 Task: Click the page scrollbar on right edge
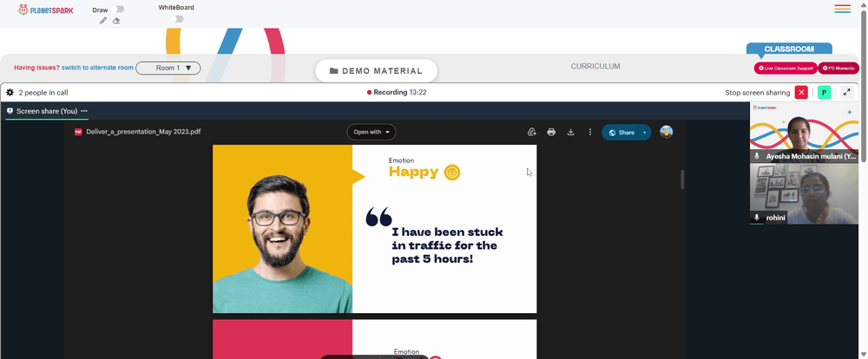864,85
